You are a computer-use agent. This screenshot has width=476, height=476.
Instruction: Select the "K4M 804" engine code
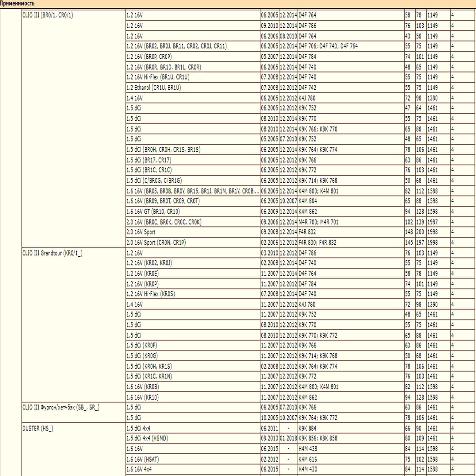(x=308, y=201)
